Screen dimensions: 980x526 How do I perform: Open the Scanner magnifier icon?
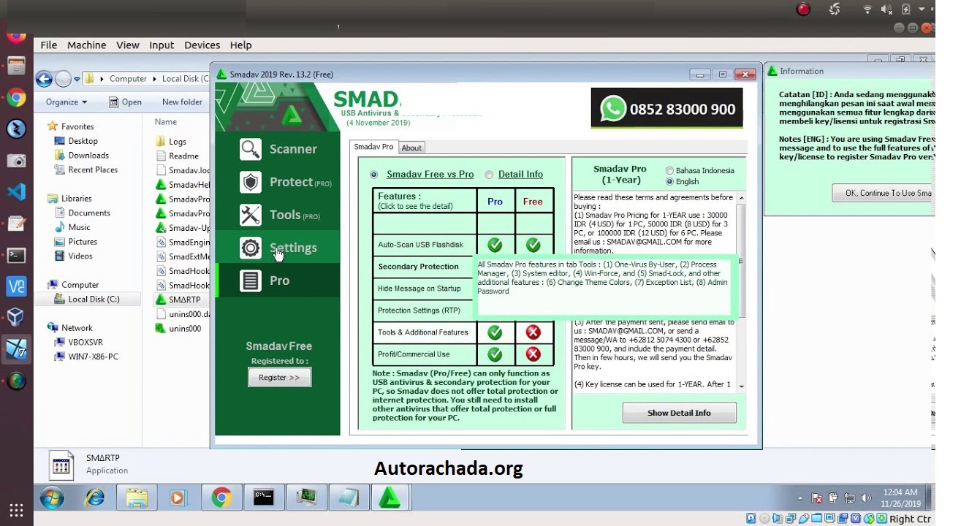pyautogui.click(x=251, y=149)
